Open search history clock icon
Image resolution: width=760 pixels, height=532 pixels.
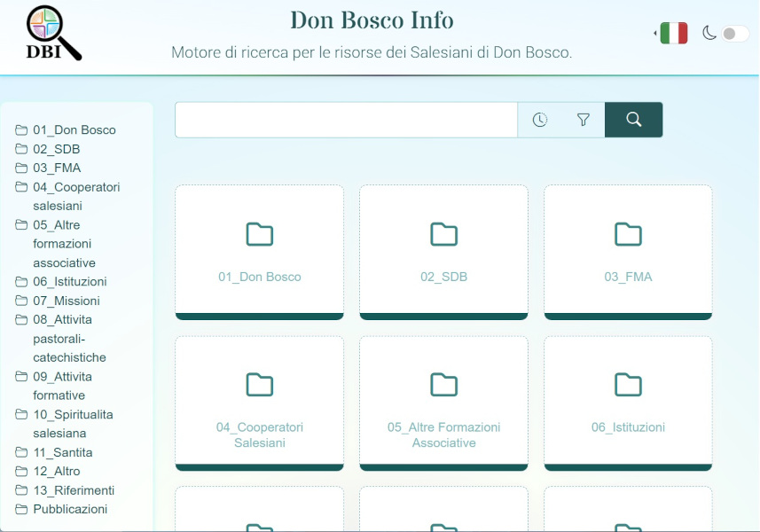pos(539,120)
